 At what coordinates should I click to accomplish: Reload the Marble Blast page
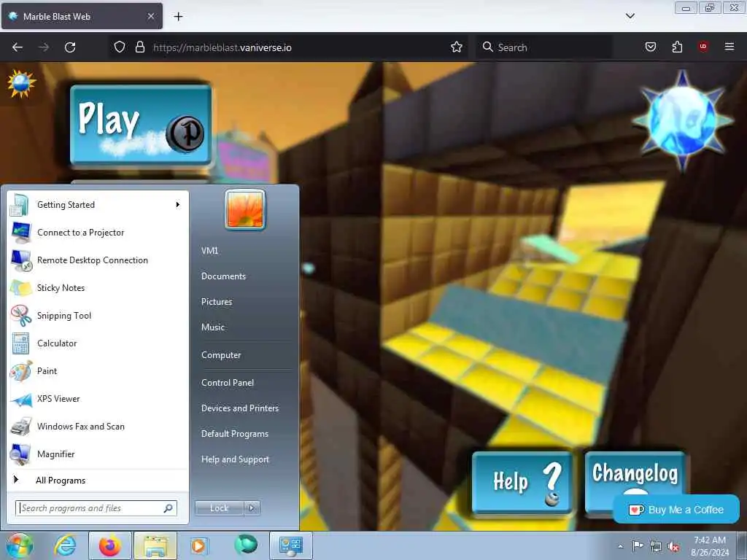[x=70, y=47]
